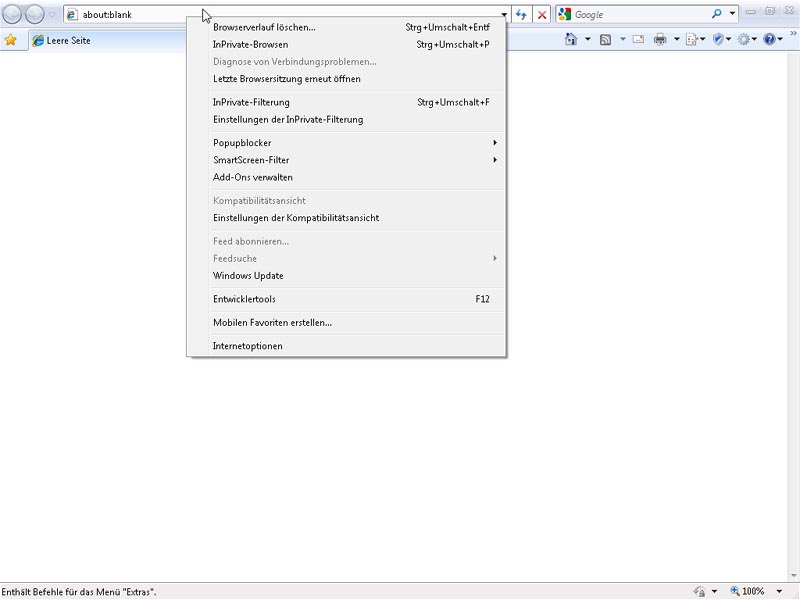
Task: Click the 100% zoom level button
Action: (748, 592)
